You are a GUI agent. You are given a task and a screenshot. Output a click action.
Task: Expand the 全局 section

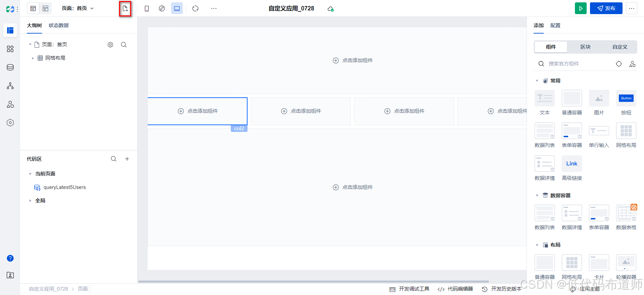pyautogui.click(x=30, y=201)
